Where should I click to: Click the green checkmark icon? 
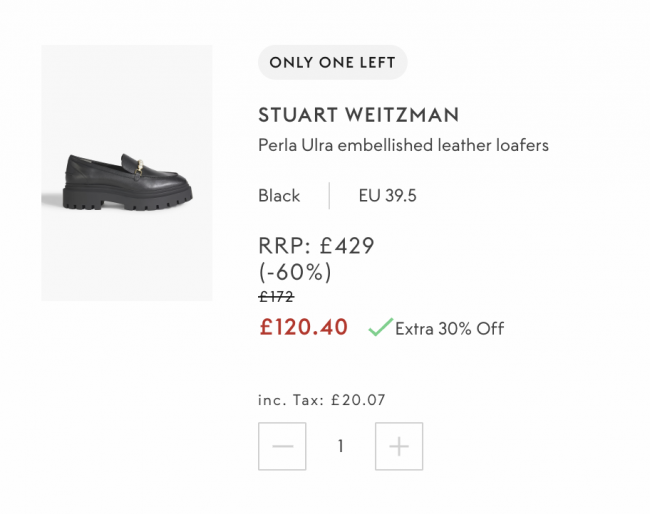tap(380, 327)
